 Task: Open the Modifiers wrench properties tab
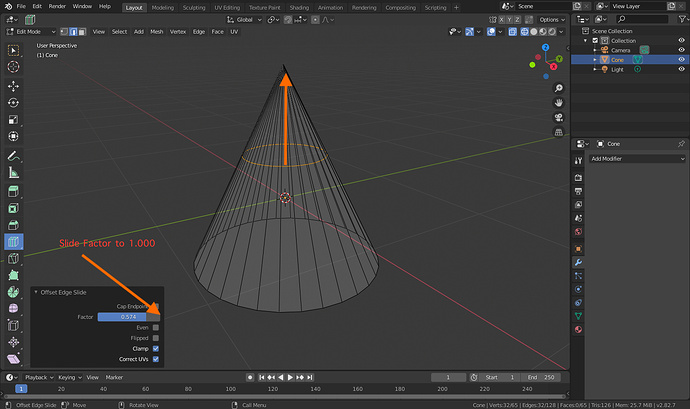coord(578,262)
